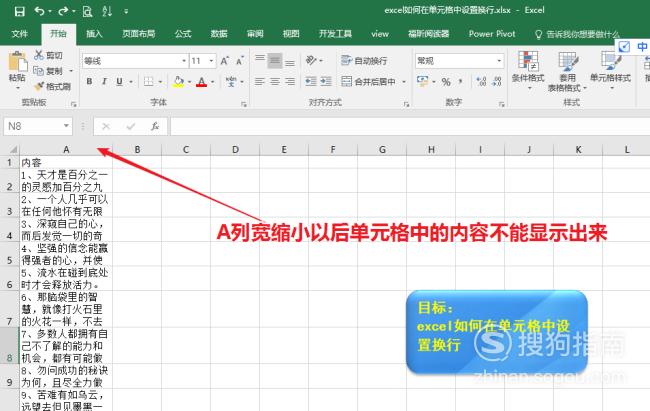This screenshot has height=411, width=650.
Task: Click the Borders icon
Action: tap(148, 82)
